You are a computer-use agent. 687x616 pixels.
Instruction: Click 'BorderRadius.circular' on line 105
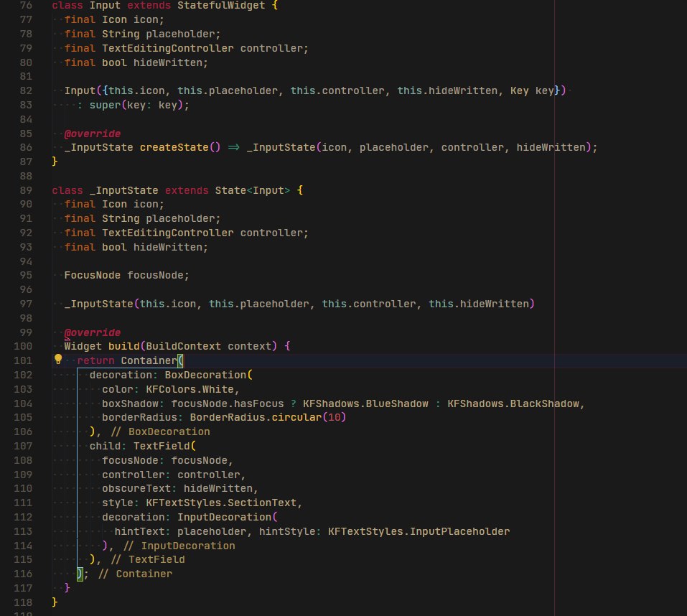pyautogui.click(x=256, y=417)
